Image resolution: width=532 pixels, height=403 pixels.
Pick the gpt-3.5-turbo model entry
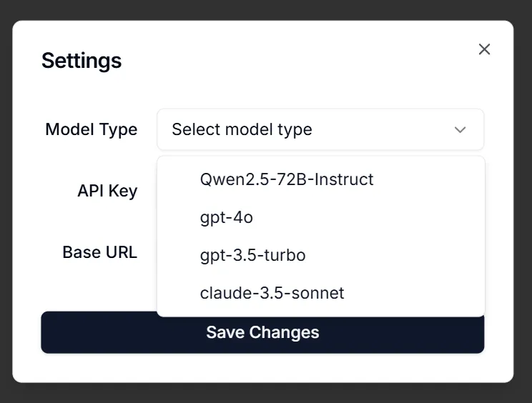(x=321, y=255)
